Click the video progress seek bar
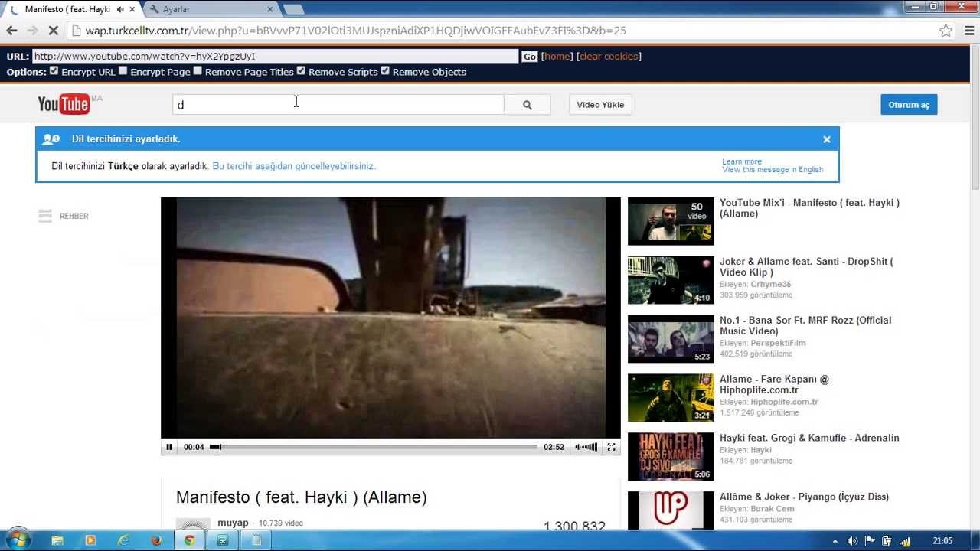 [374, 447]
